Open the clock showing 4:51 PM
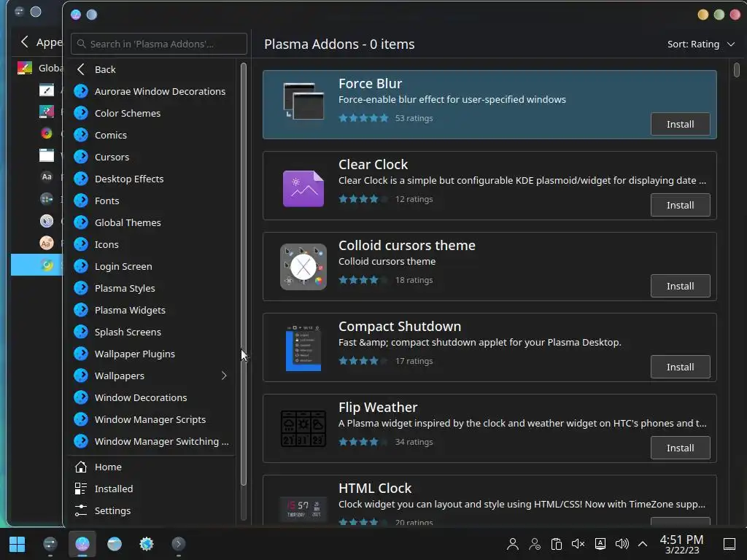747x560 pixels. (x=682, y=544)
